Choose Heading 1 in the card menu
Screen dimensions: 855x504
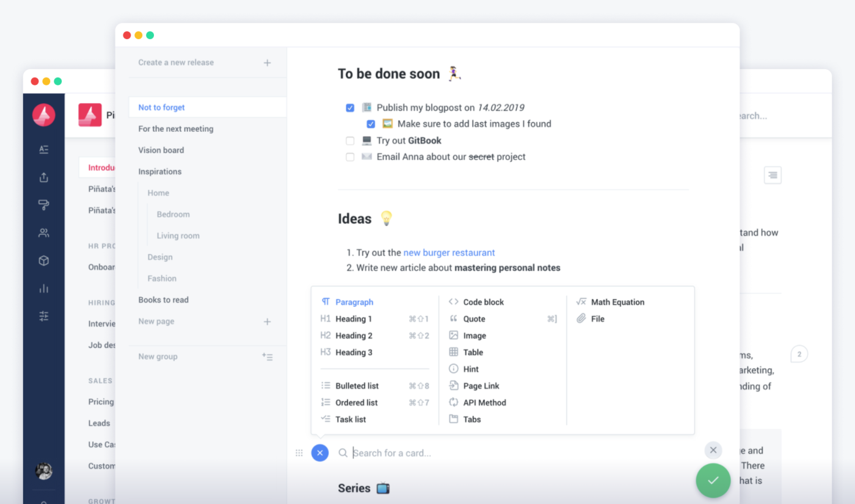pyautogui.click(x=353, y=319)
